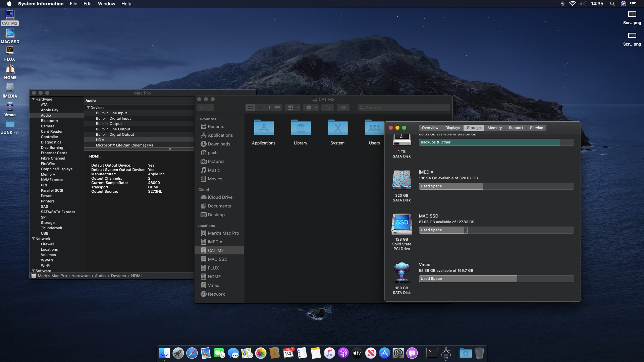Select Built-in Line Input device
The image size is (644, 362).
point(139,113)
